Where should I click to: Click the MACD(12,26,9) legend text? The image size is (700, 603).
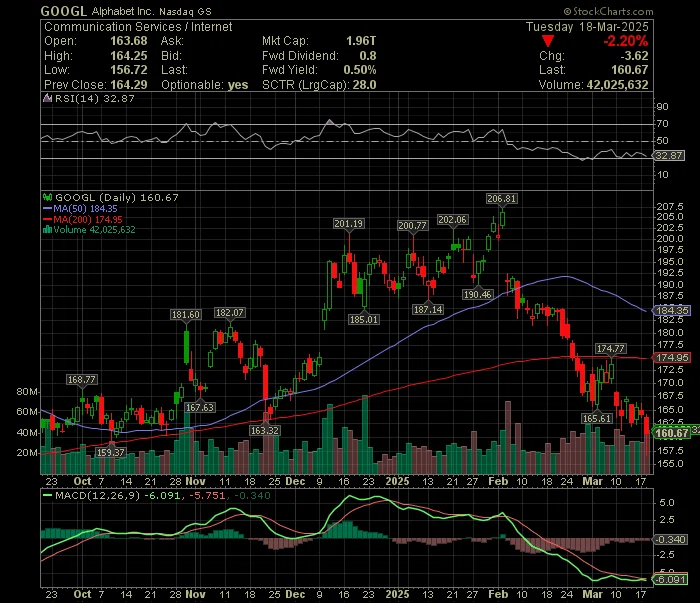[x=97, y=495]
